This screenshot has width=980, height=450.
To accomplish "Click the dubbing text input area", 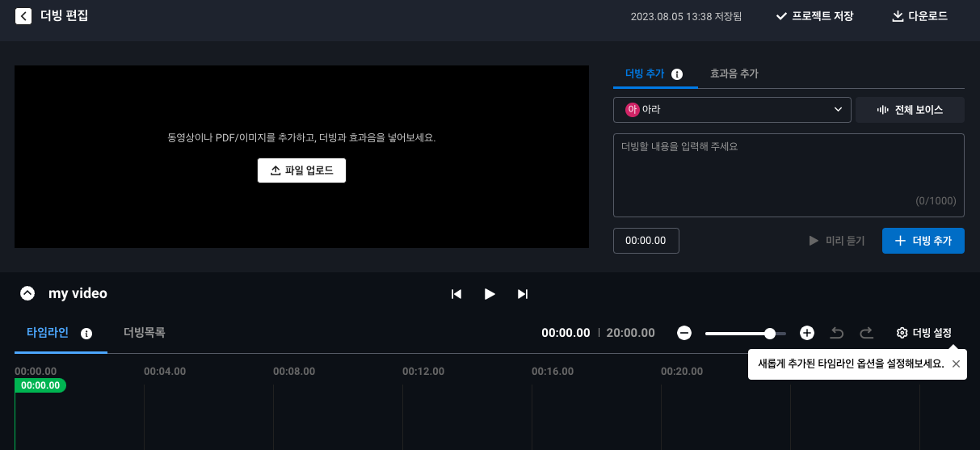I will click(x=789, y=175).
